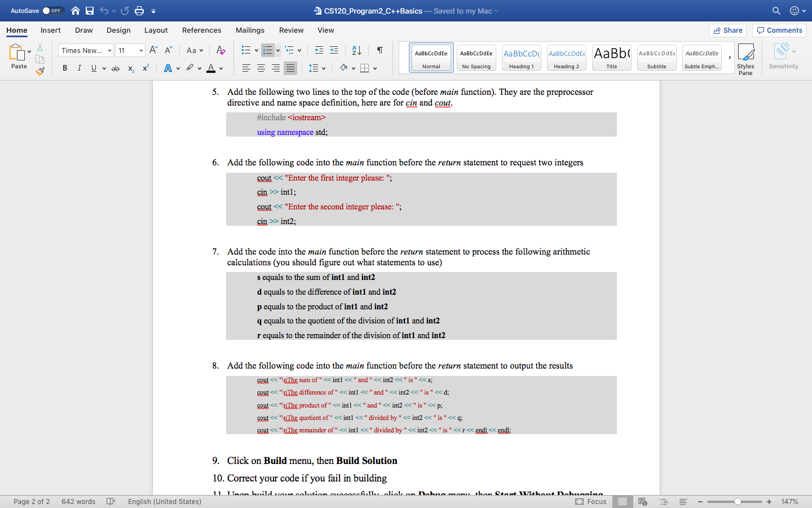Apply the Heading 1 style
This screenshot has width=812, height=508.
(x=522, y=58)
